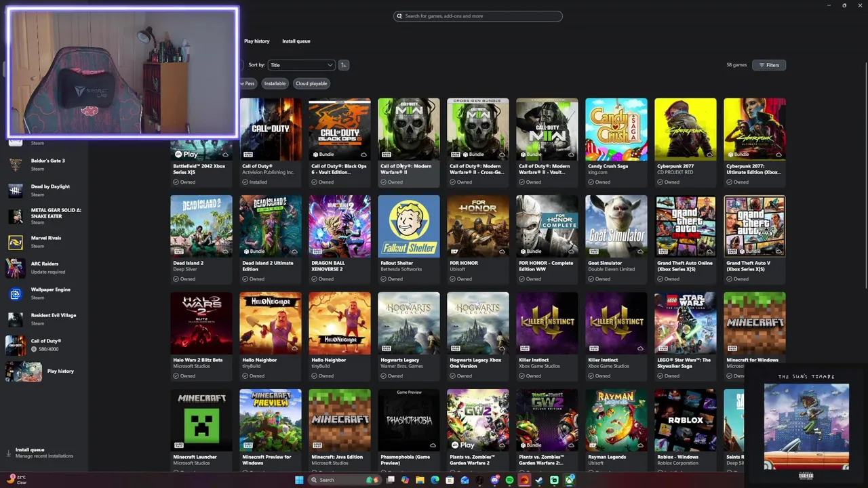Open Grand Theft Auto Online tile
This screenshot has width=868, height=488.
tap(685, 239)
